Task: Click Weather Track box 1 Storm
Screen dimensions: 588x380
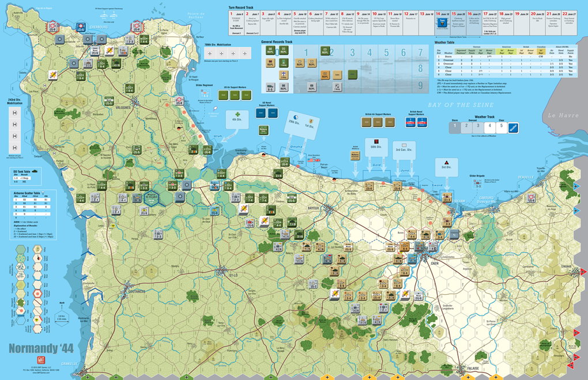Action: click(455, 127)
